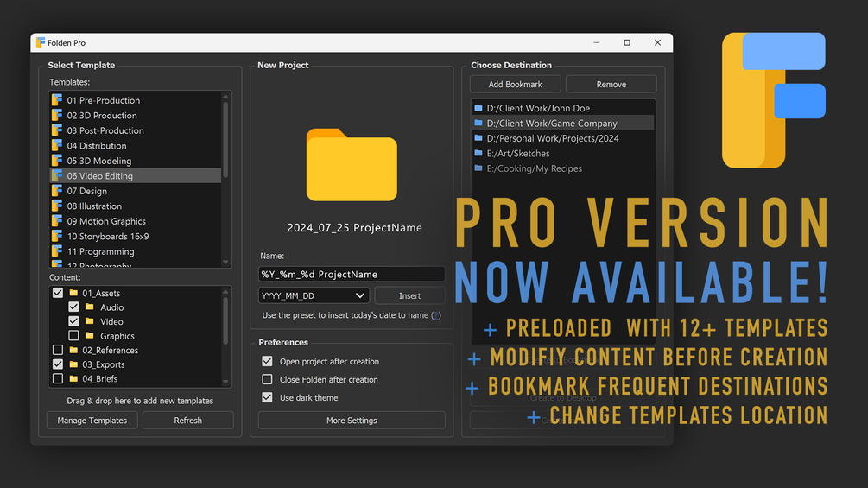
Task: Toggle the Use dark theme checkbox
Action: click(268, 398)
